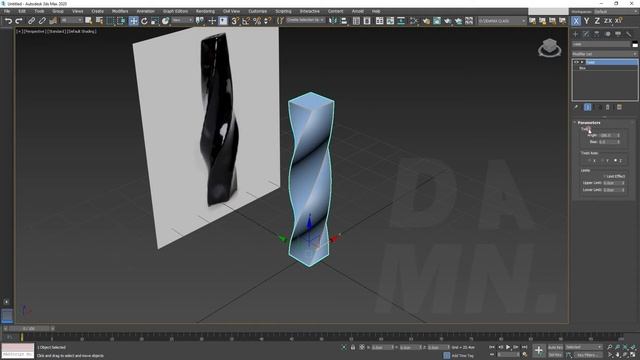Activate the Select and Scale tool
The image size is (640, 360).
click(x=155, y=21)
